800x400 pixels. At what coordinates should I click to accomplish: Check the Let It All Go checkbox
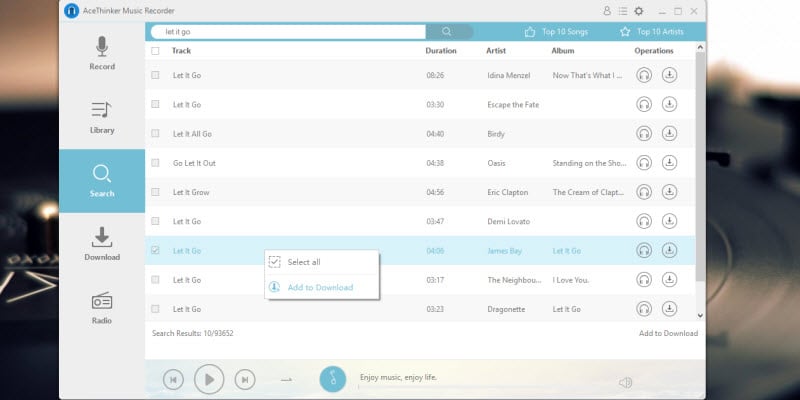(155, 134)
